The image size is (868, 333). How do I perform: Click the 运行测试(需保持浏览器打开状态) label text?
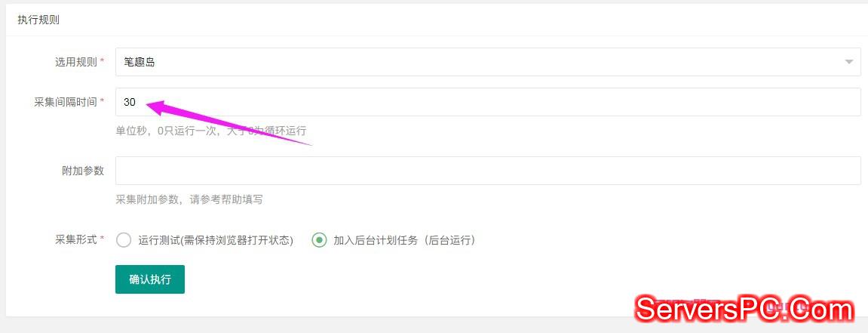point(216,240)
